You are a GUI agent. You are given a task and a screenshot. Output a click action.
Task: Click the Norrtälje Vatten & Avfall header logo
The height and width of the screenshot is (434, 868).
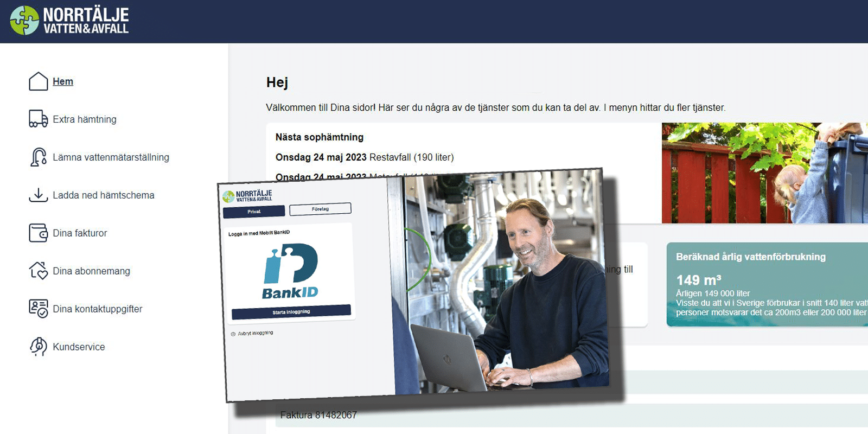(69, 21)
